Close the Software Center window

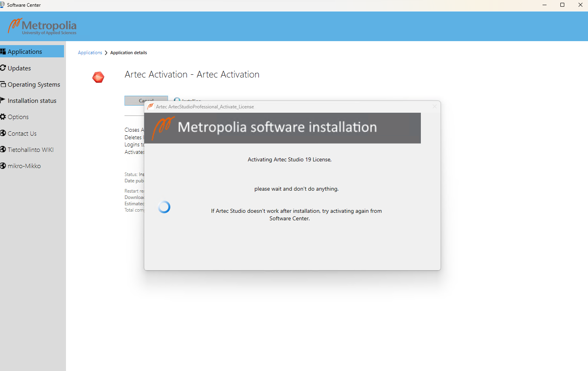pos(580,5)
